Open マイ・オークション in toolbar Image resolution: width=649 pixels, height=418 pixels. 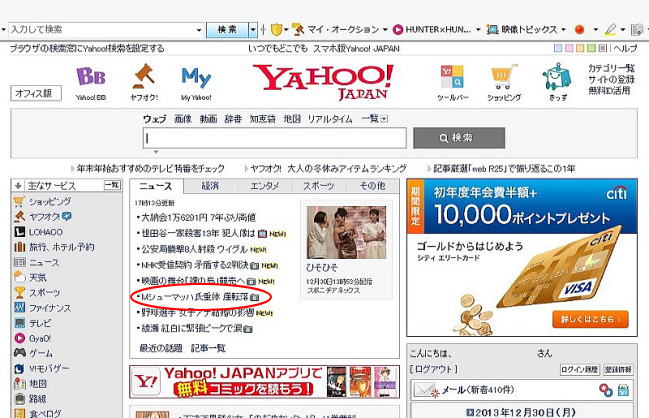tap(336, 30)
